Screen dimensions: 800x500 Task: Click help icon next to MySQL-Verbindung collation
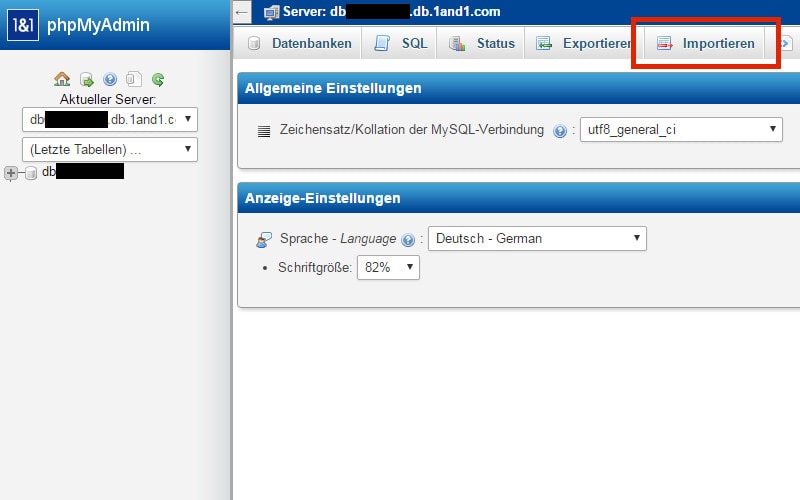point(560,131)
